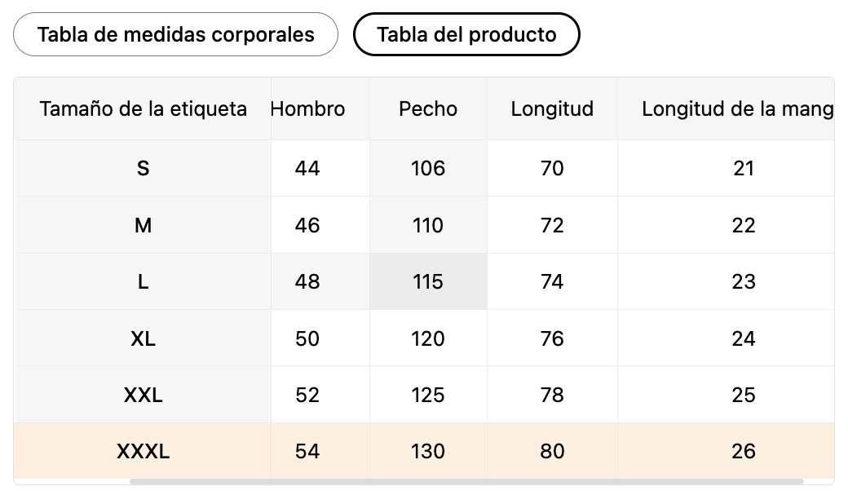This screenshot has width=848, height=504.
Task: Click the chest value 130 in the XXXL row
Action: (428, 451)
